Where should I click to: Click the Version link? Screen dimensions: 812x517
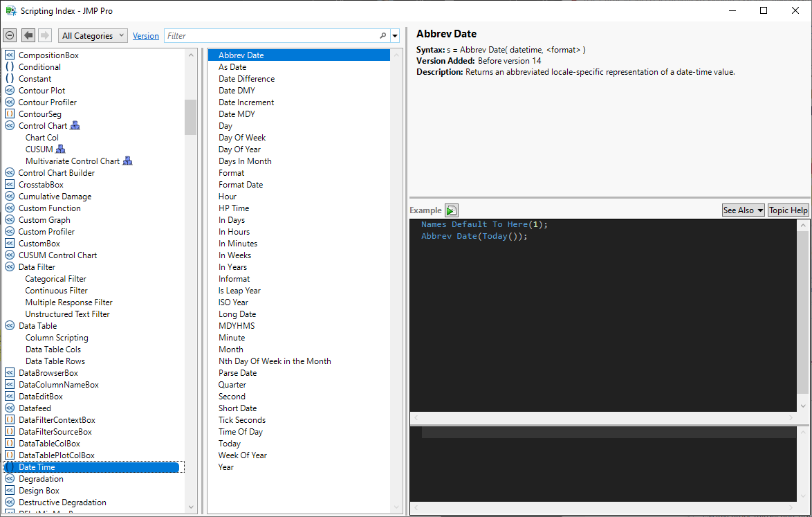(145, 36)
